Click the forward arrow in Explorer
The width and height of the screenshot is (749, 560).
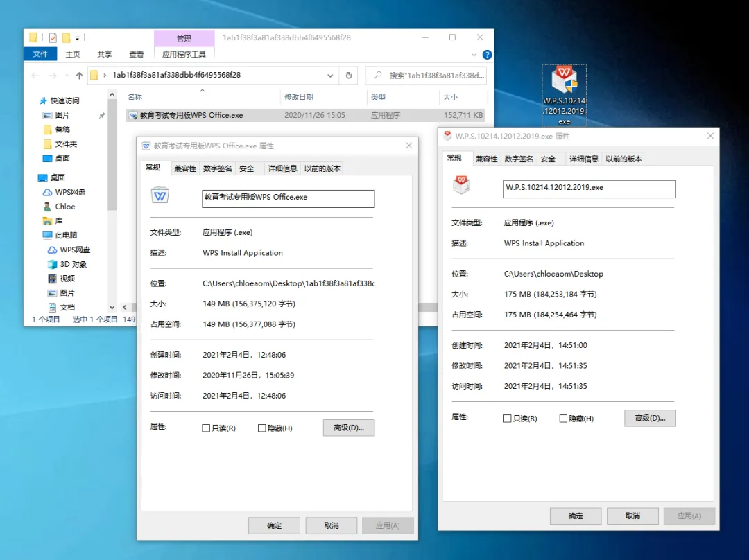(53, 75)
